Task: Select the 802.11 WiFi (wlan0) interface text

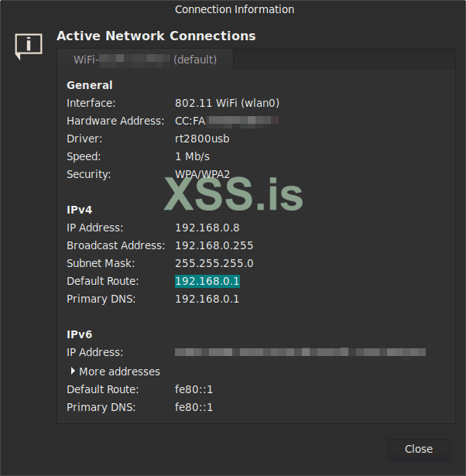Action: pyautogui.click(x=227, y=103)
